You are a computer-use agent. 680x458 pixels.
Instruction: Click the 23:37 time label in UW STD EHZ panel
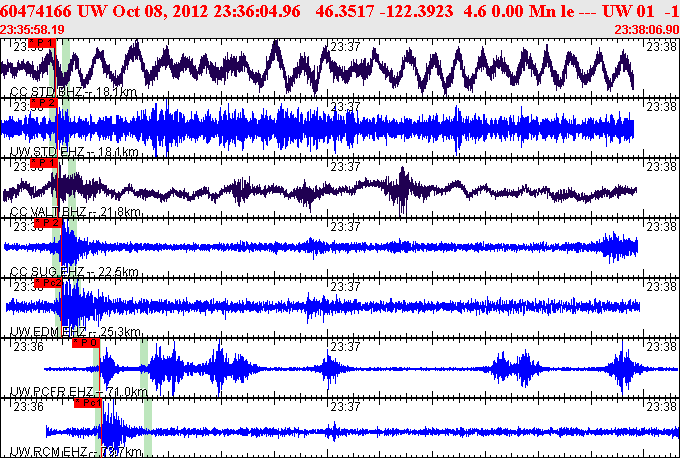[x=345, y=106]
